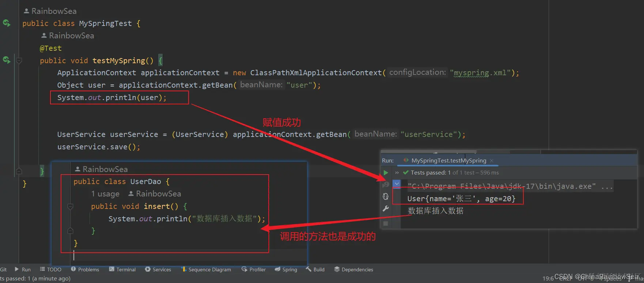Click the green Tests passed checkmark icon
Viewport: 644px width, 283px height.
tap(406, 173)
